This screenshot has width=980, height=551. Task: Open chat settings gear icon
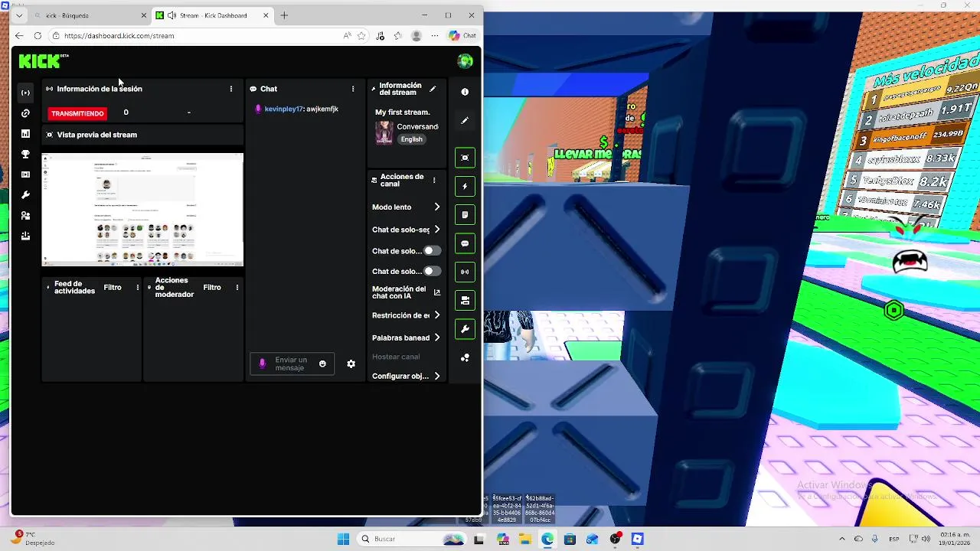pos(351,364)
